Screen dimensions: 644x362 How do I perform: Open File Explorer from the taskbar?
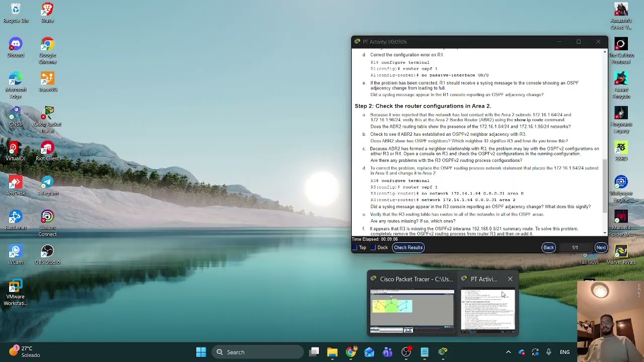pos(332,352)
